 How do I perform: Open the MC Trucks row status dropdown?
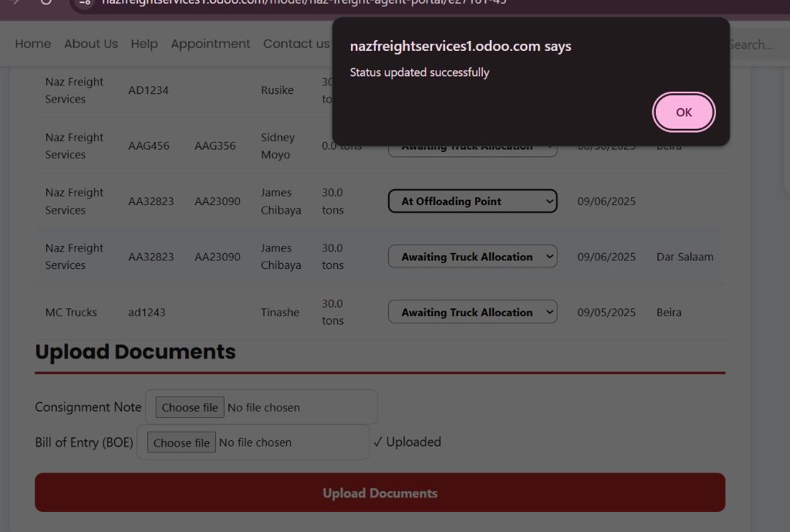(x=472, y=312)
